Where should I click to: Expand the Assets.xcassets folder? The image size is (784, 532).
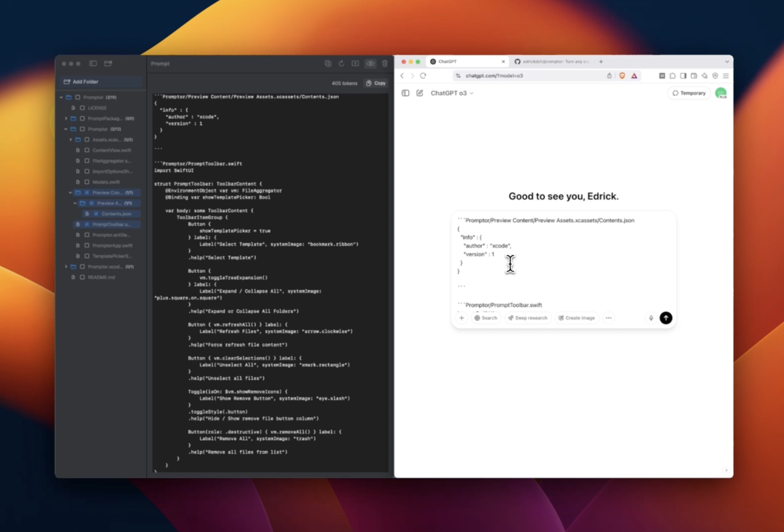click(x=71, y=140)
